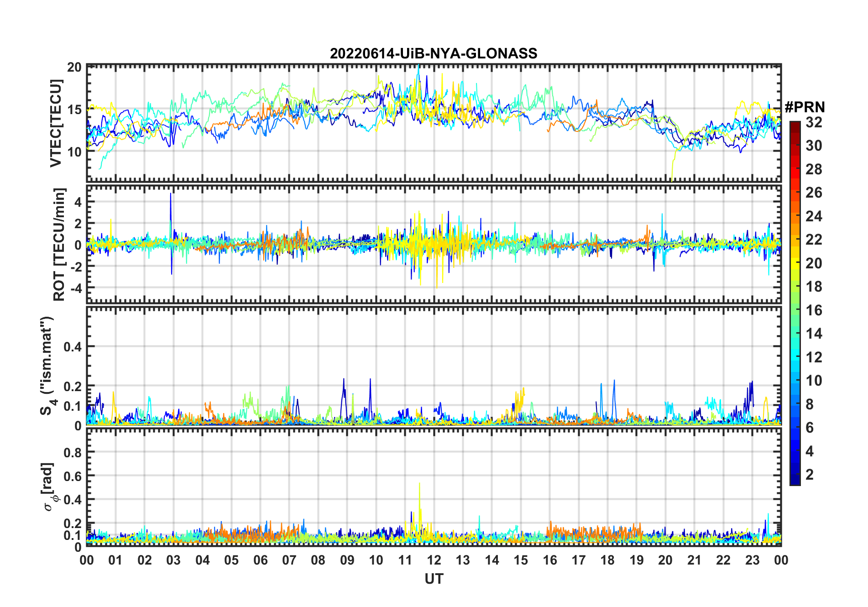Image resolution: width=868 pixels, height=607 pixels.
Task: Click the σφ[rad] y-axis label
Action: pyautogui.click(x=49, y=487)
